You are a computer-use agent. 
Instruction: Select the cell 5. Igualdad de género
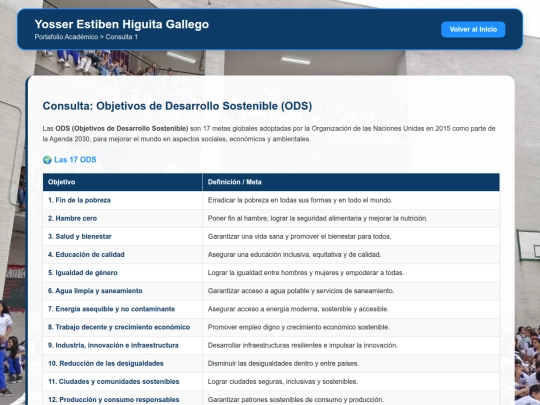coord(123,273)
